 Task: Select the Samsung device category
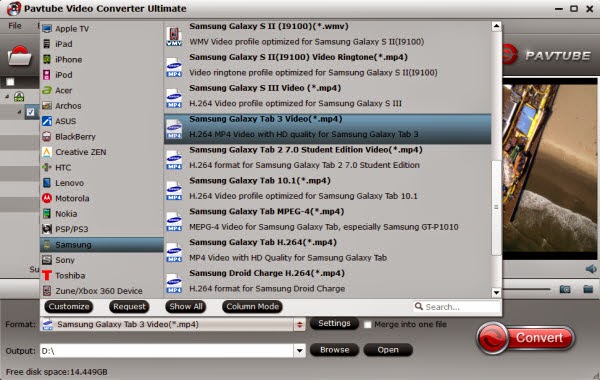(x=102, y=245)
